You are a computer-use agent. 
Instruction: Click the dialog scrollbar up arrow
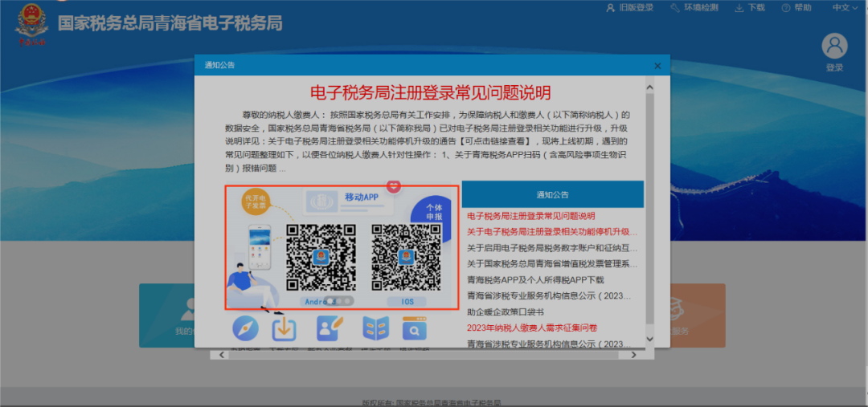tap(650, 87)
